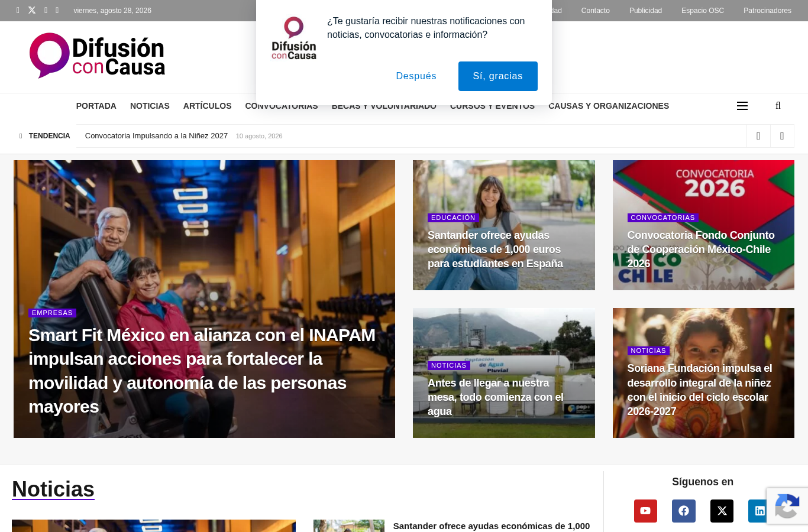The height and width of the screenshot is (532, 808).
Task: Open the Contacto link in the top bar
Action: (x=595, y=11)
